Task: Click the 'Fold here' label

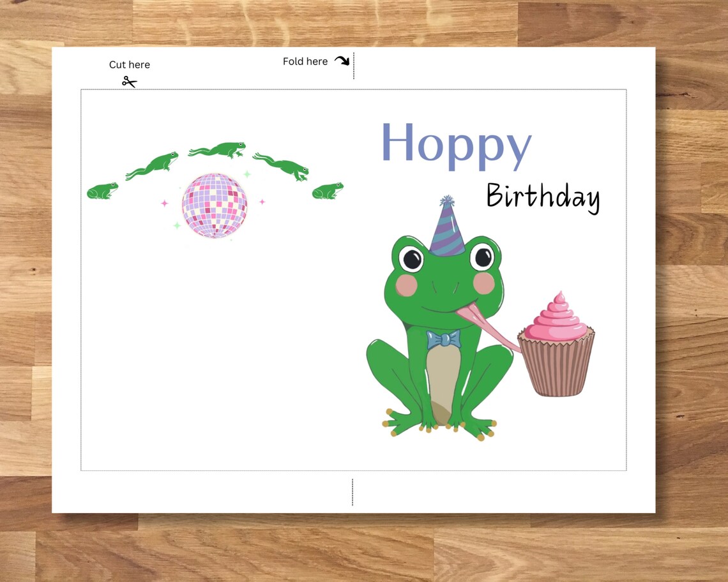Action: [x=305, y=61]
